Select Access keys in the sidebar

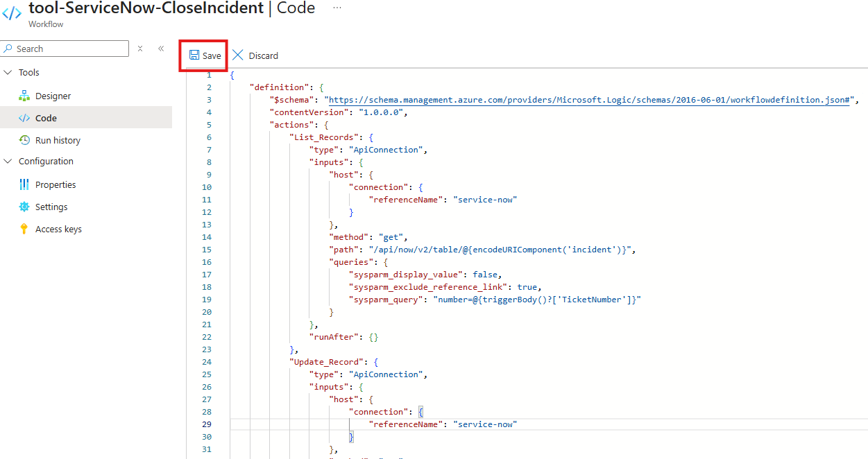58,229
